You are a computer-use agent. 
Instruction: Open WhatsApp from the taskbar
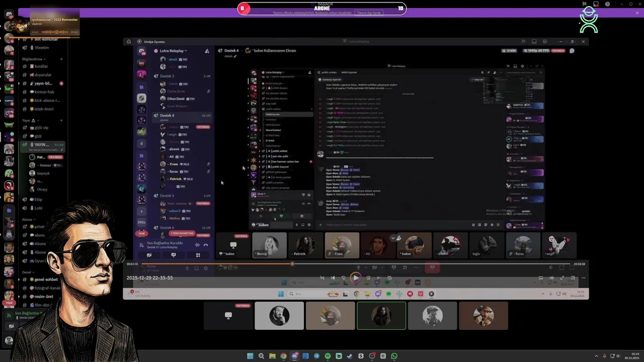394,356
